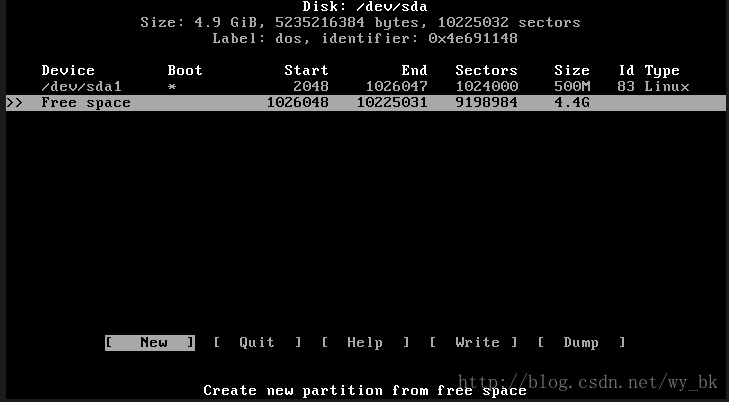The height and width of the screenshot is (402, 729).
Task: Click the Sectors column header
Action: (x=486, y=71)
